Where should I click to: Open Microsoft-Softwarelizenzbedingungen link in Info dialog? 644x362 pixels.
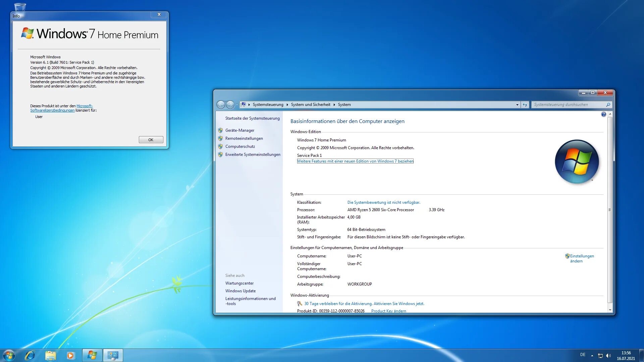[61, 108]
